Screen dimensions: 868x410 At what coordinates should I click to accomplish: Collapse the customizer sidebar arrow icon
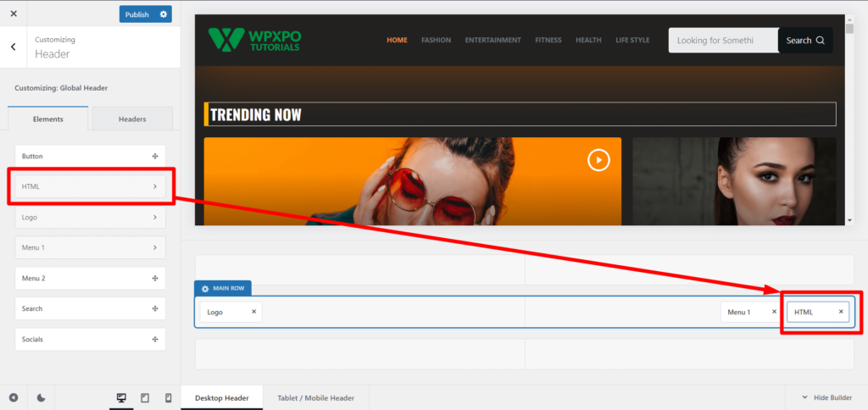point(14,398)
